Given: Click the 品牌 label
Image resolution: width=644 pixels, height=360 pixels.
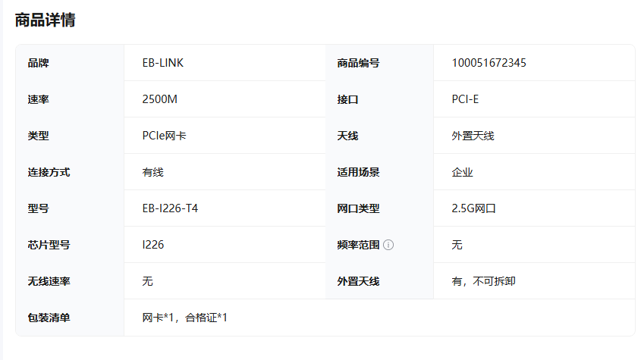Looking at the screenshot, I should 38,63.
